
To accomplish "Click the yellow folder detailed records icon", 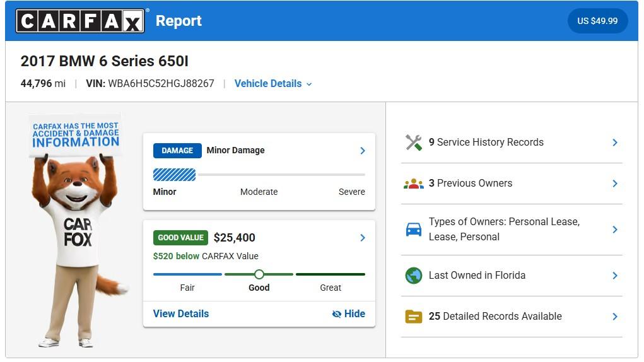I will pyautogui.click(x=414, y=317).
